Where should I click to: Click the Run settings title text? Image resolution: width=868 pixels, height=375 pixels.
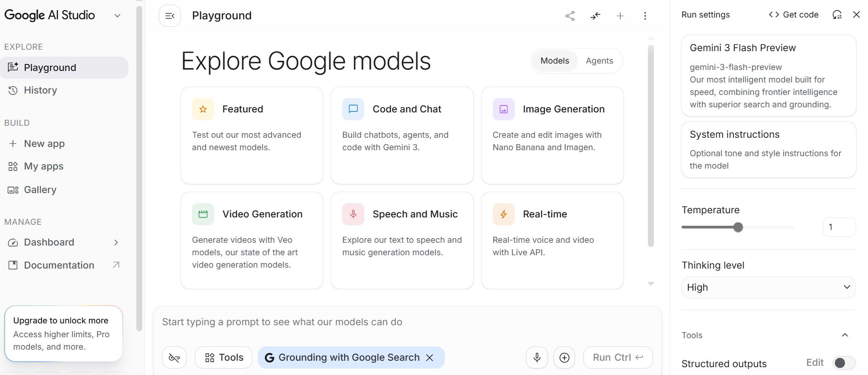tap(705, 15)
